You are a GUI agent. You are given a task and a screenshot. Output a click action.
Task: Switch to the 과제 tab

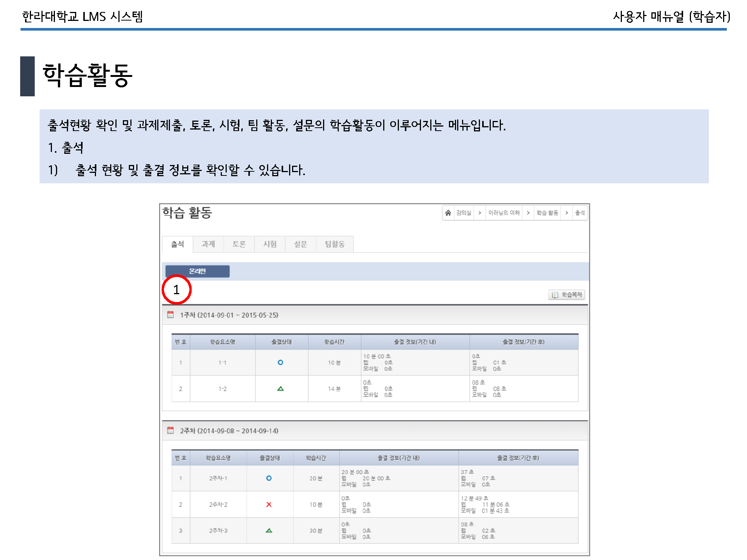click(x=208, y=244)
